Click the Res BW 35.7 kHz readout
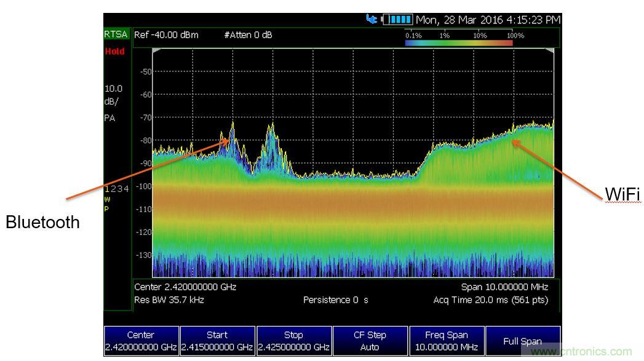Viewport: 644px width, 361px height. tap(169, 300)
